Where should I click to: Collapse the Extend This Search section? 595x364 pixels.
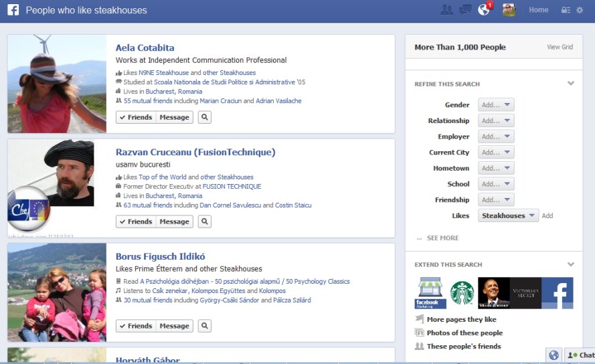(570, 264)
